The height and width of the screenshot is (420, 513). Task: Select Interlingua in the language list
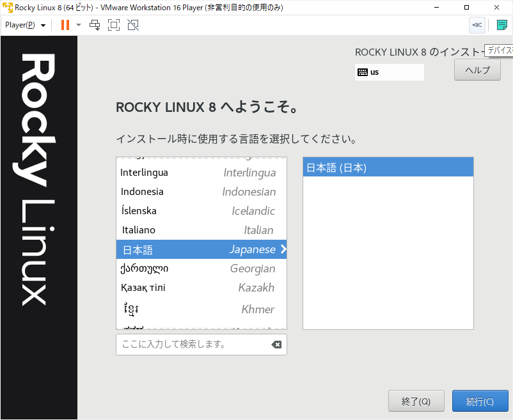click(x=201, y=173)
